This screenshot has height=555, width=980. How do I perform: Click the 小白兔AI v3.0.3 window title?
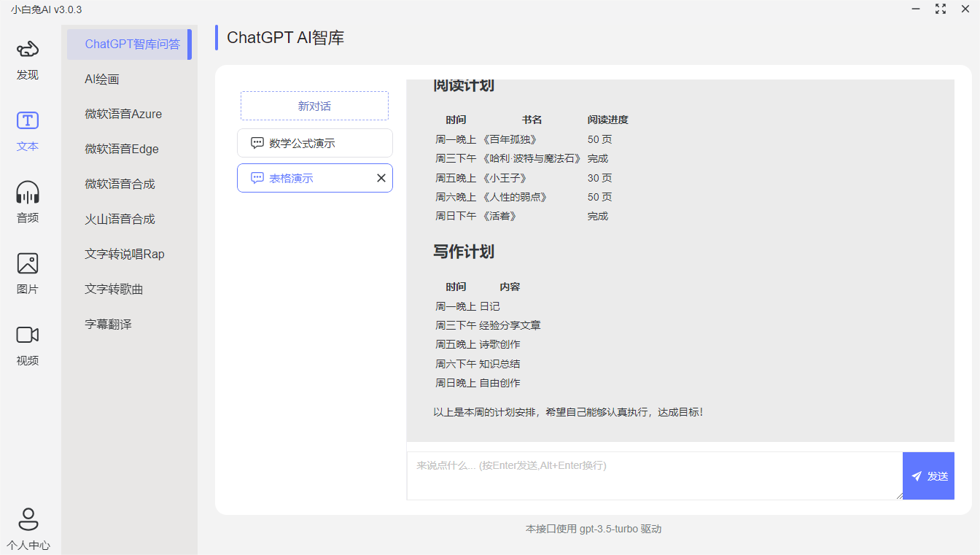tap(46, 9)
